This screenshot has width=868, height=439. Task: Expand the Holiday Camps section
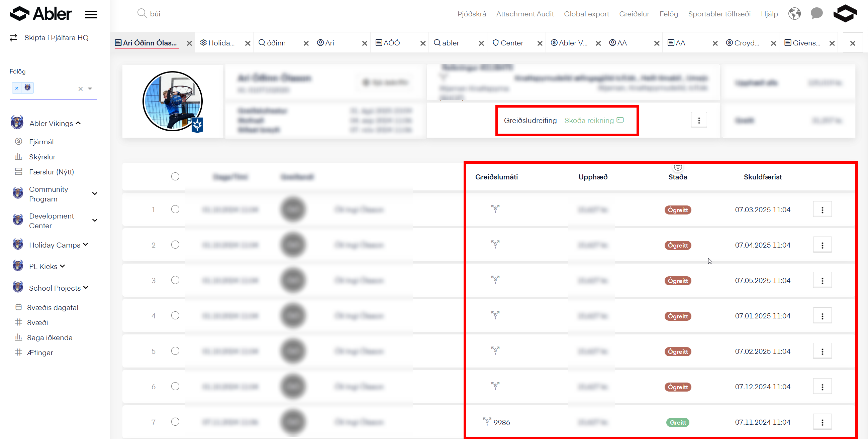(x=86, y=245)
